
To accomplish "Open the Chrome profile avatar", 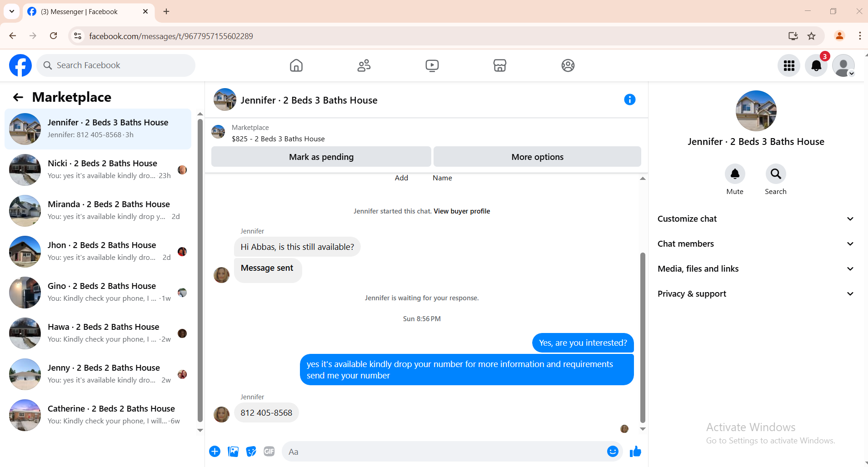I will (839, 36).
